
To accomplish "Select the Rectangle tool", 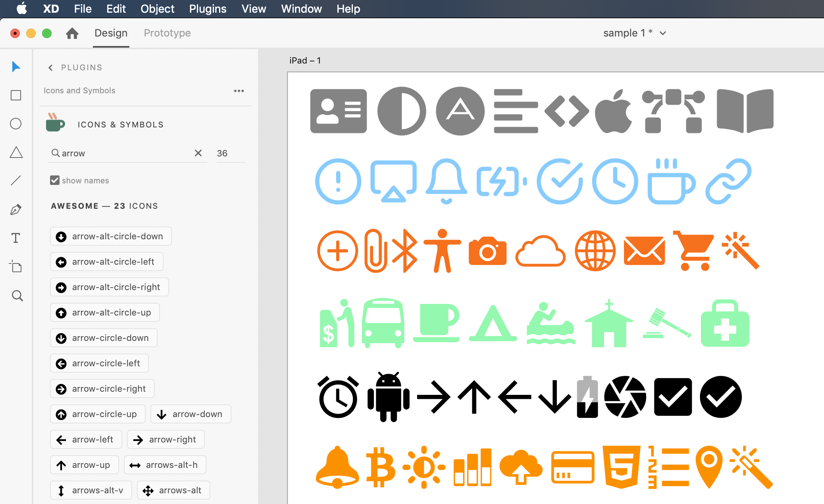I will (15, 95).
